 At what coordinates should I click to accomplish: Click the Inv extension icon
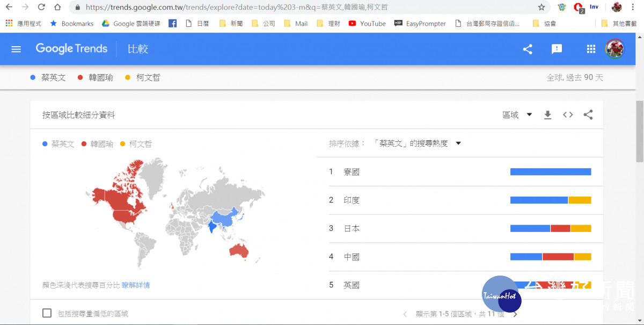pyautogui.click(x=594, y=7)
